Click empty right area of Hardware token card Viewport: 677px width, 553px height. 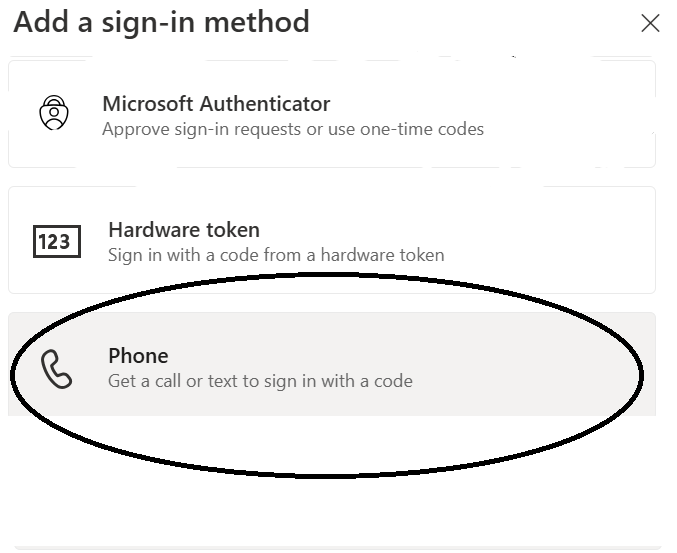(553, 240)
